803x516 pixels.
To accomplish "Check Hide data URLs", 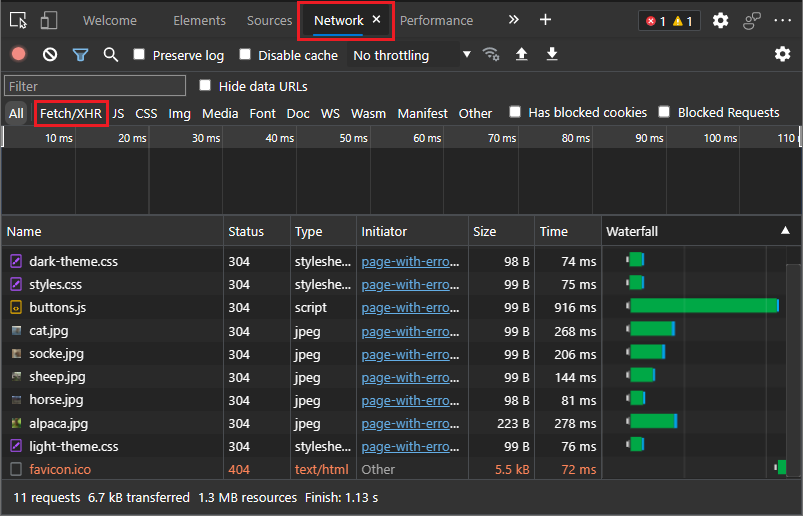I will (205, 85).
